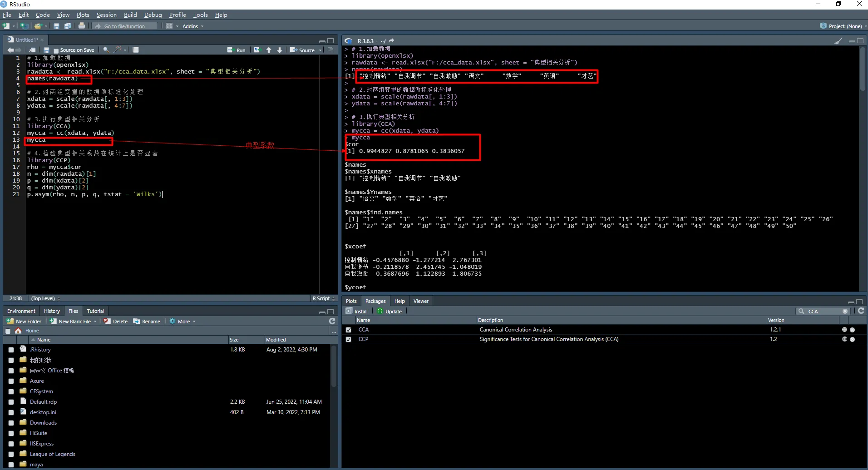Expand the workspace panes dropdown arrow
The image size is (868, 470).
(x=178, y=26)
